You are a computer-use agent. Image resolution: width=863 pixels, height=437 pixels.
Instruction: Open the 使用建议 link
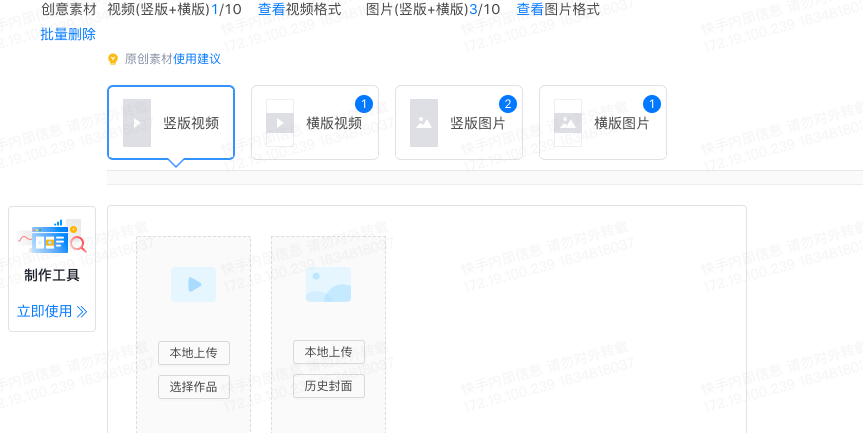(x=197, y=59)
